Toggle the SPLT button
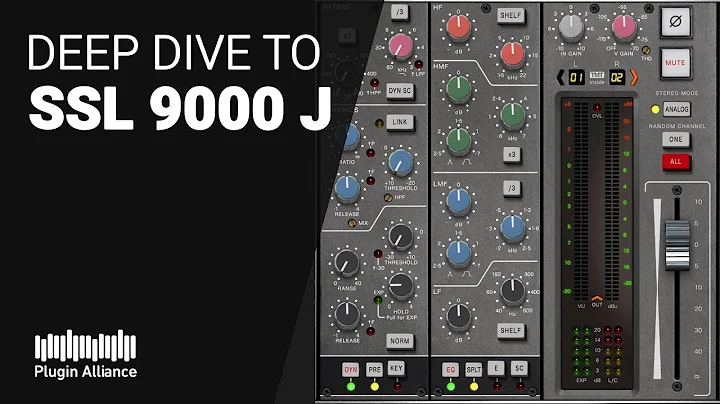This screenshot has width=720, height=404. tap(473, 369)
